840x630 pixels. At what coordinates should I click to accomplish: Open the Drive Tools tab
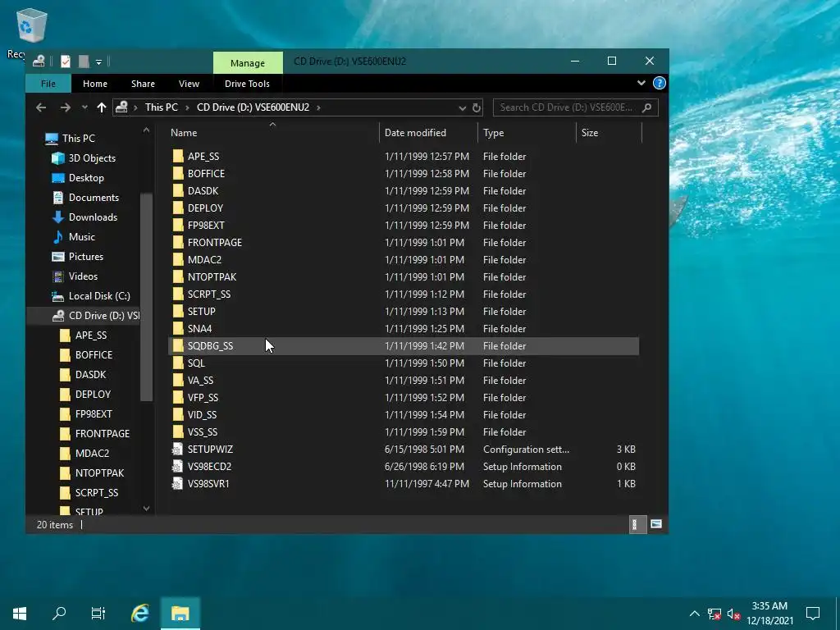point(247,84)
